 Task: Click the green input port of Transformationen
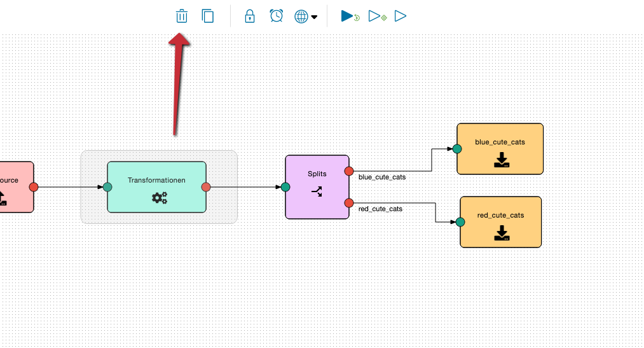click(107, 187)
